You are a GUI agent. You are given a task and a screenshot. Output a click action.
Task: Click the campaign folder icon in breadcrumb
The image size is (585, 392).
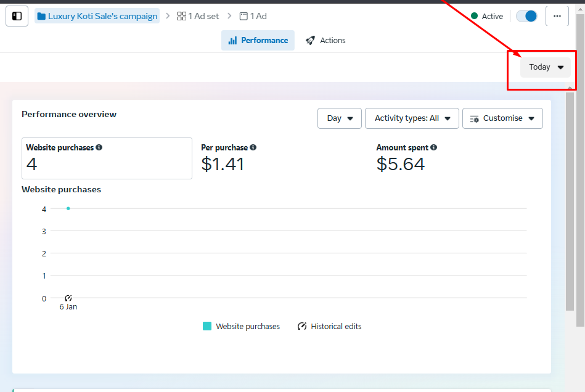tap(41, 17)
